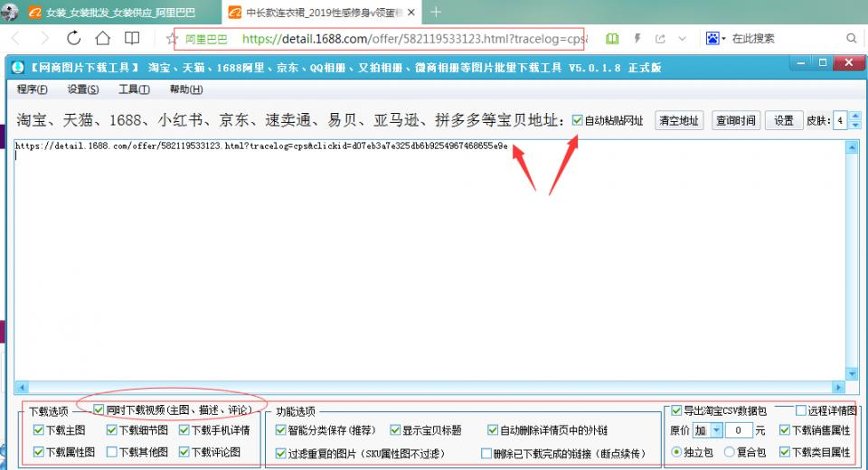Open the 工具(T) menu
This screenshot has width=868, height=470.
tap(134, 89)
